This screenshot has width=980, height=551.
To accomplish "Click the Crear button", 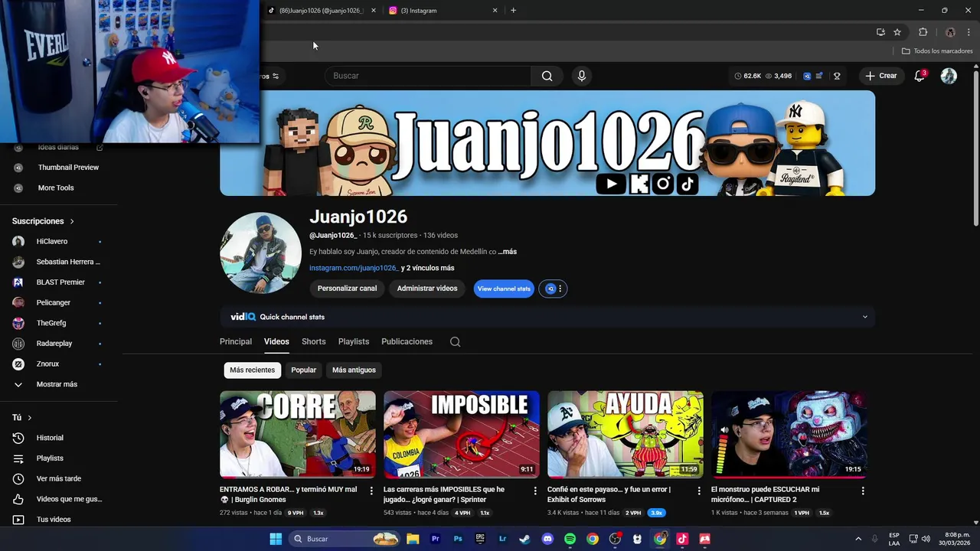I will pyautogui.click(x=880, y=76).
